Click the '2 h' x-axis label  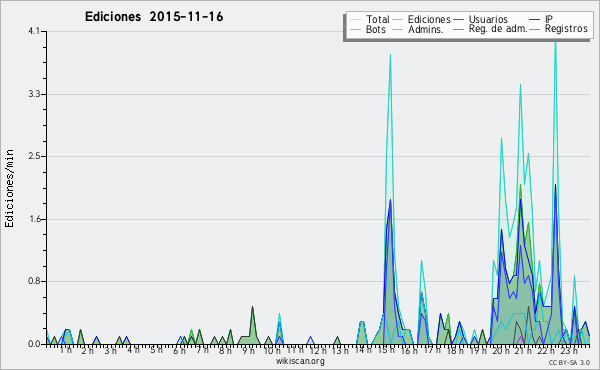88,350
